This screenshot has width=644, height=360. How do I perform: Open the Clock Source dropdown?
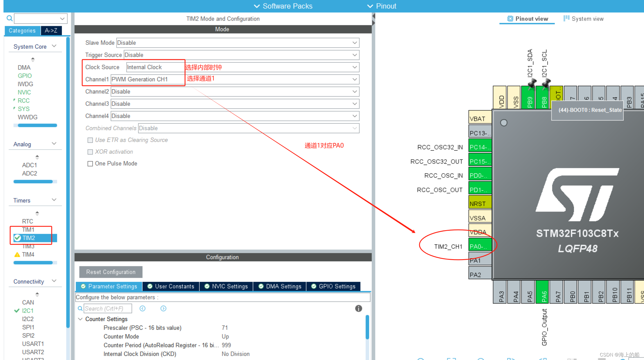pos(354,67)
